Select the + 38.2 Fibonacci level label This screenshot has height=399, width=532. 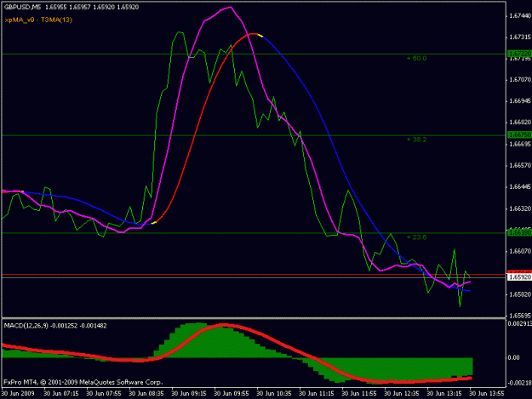[416, 140]
